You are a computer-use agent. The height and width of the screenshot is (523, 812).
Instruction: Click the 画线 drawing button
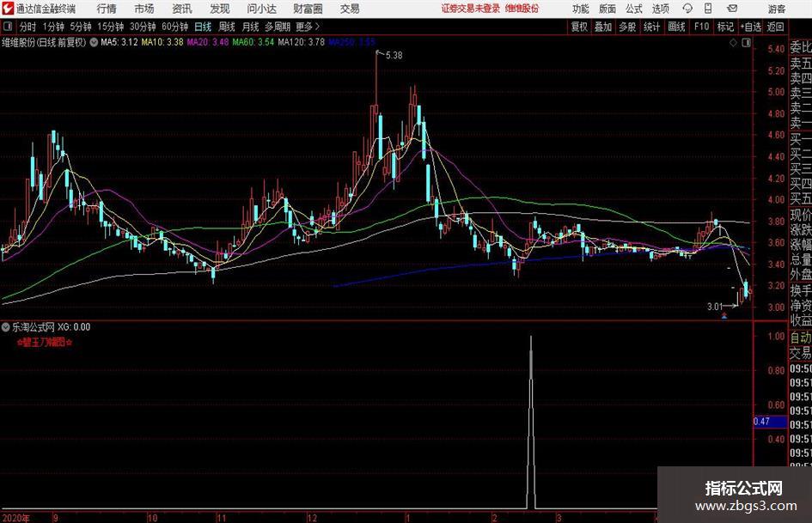click(x=676, y=27)
